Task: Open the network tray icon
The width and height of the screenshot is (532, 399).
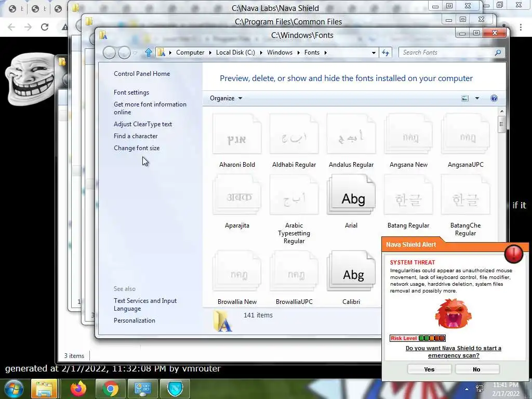Action: 480,389
